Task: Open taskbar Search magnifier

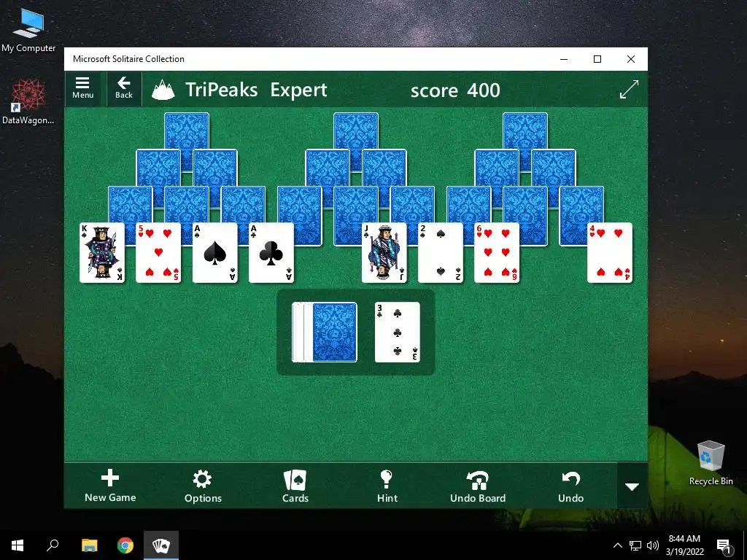Action: coord(53,545)
